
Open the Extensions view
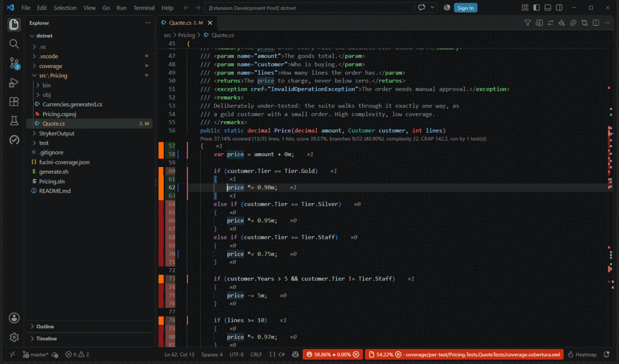14,102
